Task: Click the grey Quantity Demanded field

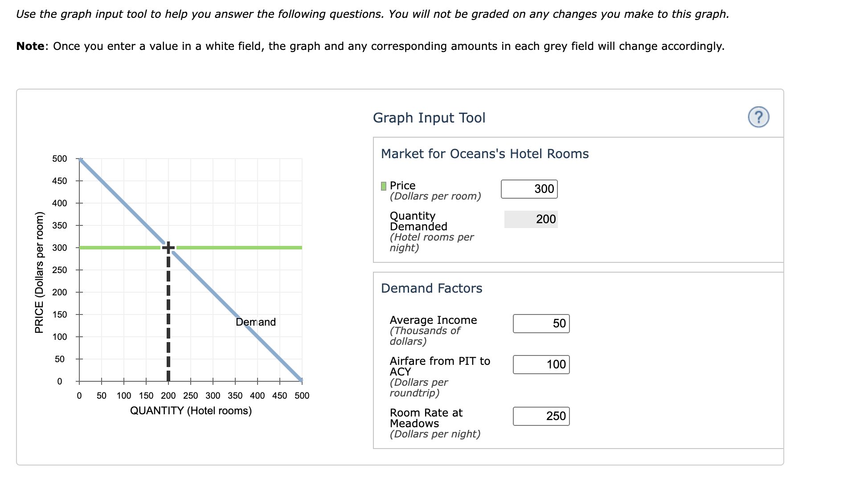Action: point(531,219)
